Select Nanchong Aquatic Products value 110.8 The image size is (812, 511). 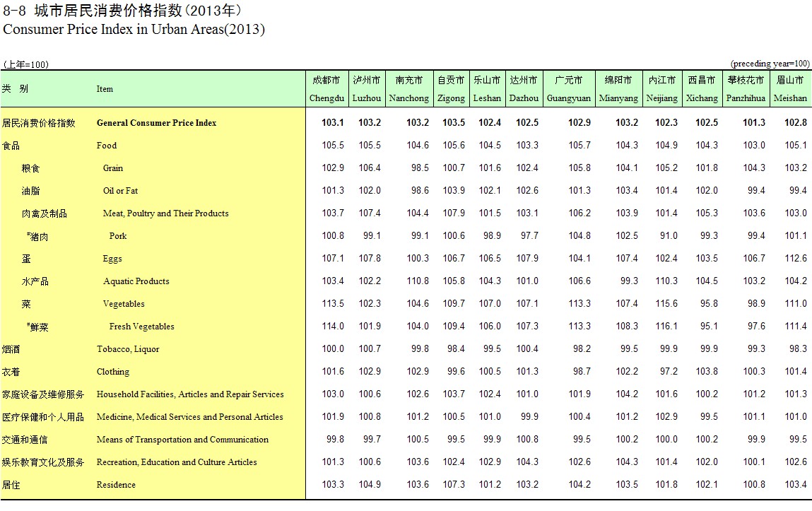coord(418,281)
